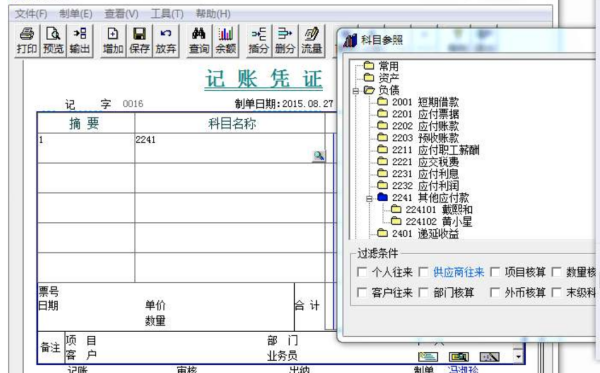This screenshot has width=600, height=373.
Task: Enable the 个人往来 filter checkbox
Action: (x=362, y=272)
